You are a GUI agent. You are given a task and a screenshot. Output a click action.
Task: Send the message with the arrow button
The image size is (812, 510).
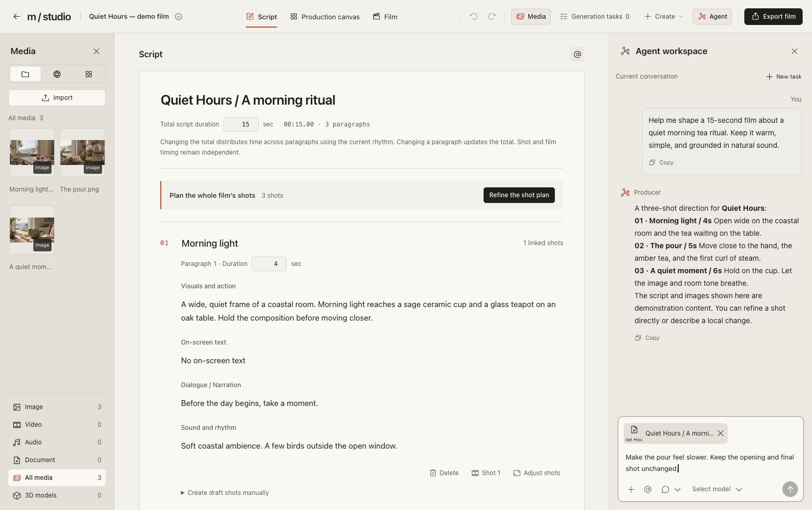[790, 489]
